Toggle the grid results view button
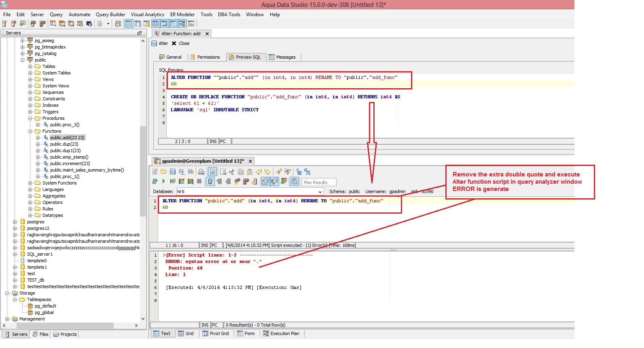 click(x=266, y=181)
